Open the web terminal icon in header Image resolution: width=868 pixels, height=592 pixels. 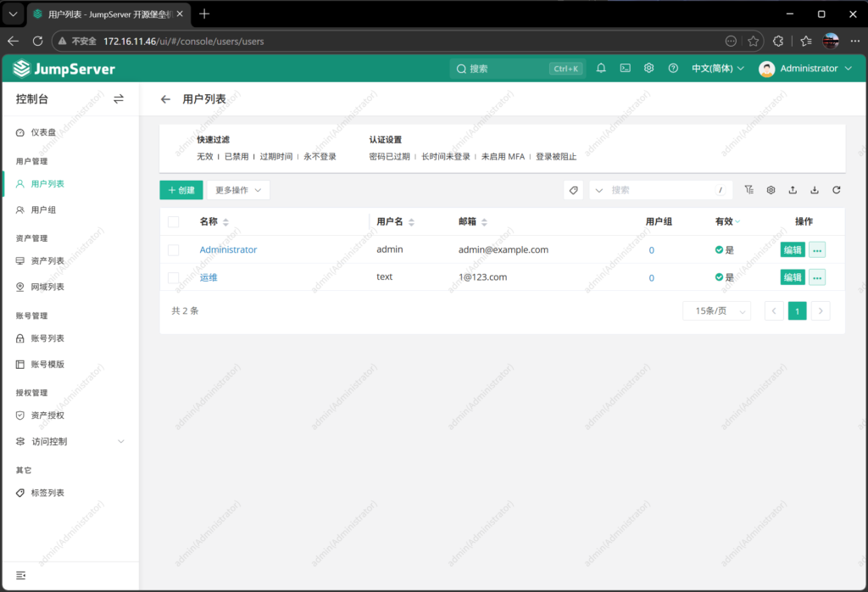[x=625, y=69]
